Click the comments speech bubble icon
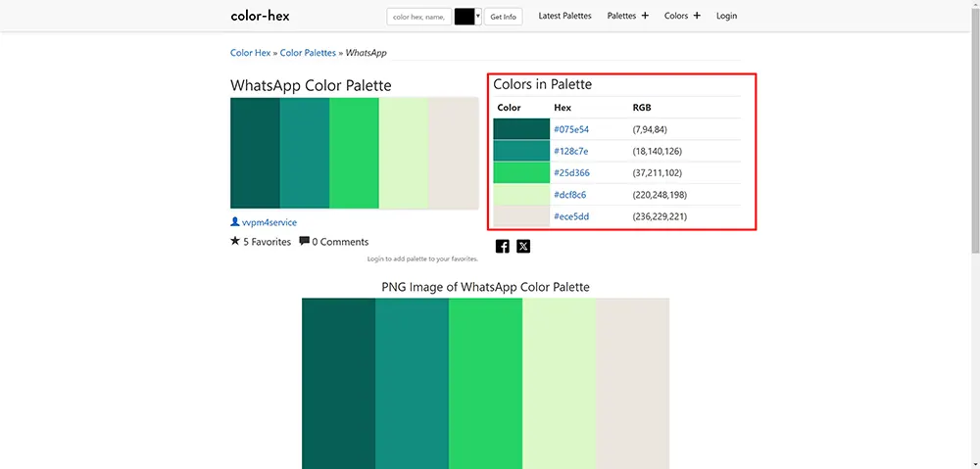Viewport: 980px width, 469px height. (x=305, y=241)
